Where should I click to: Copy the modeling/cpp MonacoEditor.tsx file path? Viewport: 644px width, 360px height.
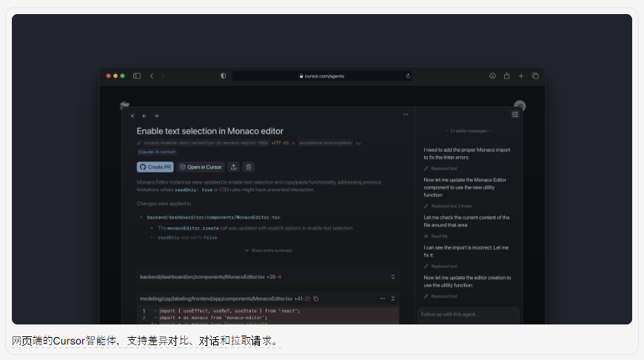click(x=316, y=299)
